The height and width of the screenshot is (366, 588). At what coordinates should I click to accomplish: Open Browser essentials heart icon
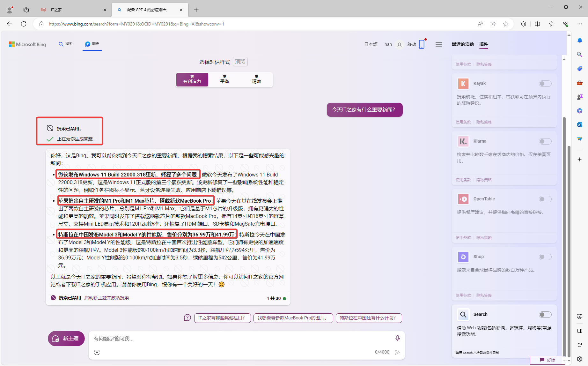[566, 24]
